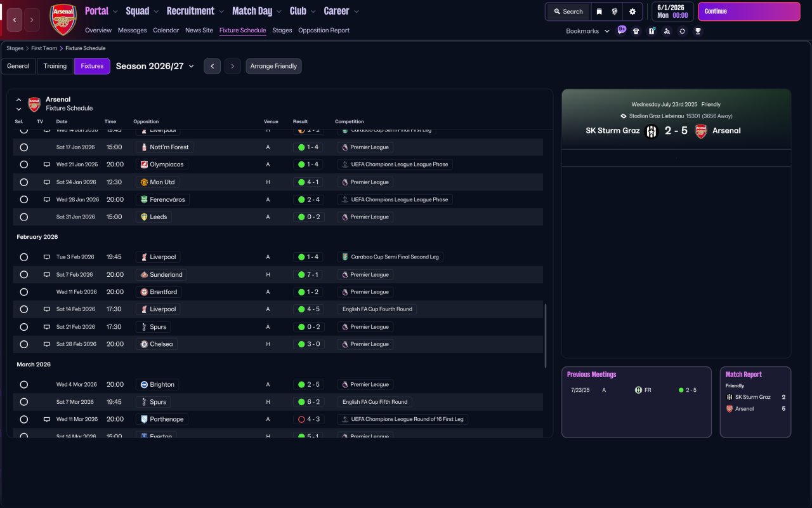This screenshot has width=812, height=508.
Task: Click the refresh arrows shortcut icon
Action: (682, 31)
